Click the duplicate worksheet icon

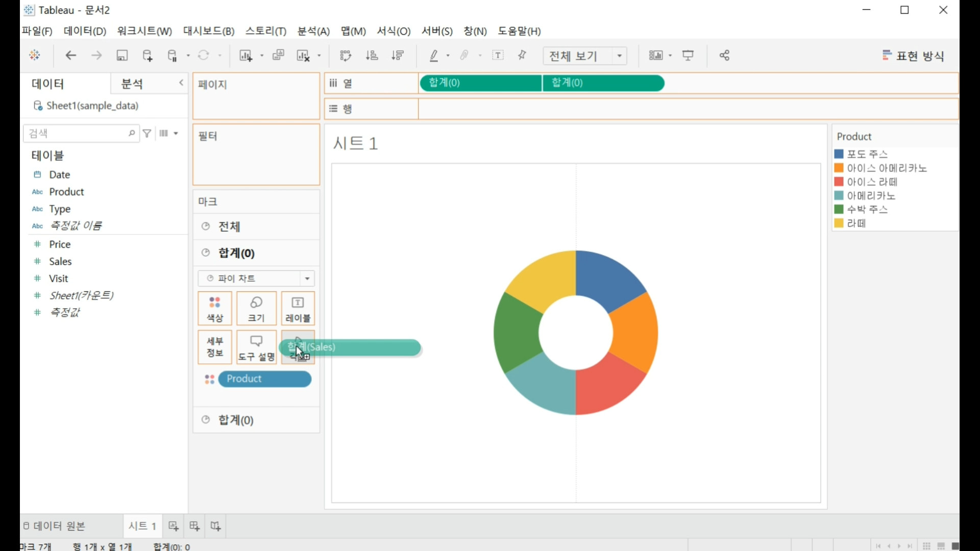click(x=278, y=56)
